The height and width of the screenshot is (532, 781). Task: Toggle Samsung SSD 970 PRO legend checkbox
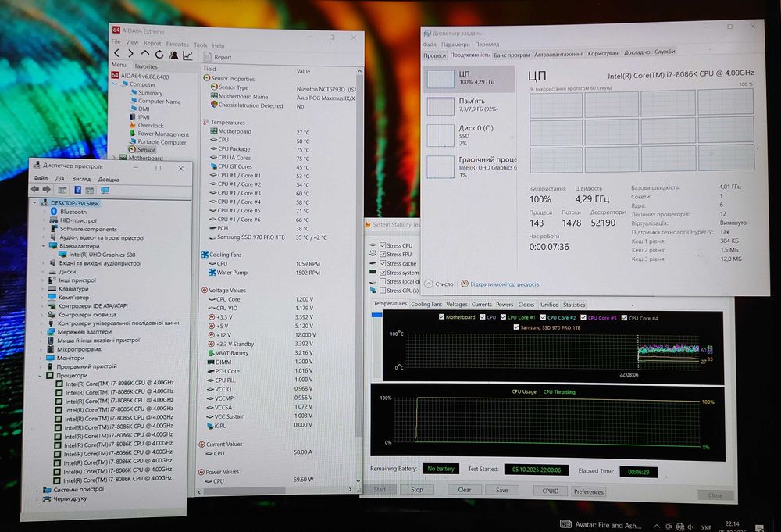[516, 327]
